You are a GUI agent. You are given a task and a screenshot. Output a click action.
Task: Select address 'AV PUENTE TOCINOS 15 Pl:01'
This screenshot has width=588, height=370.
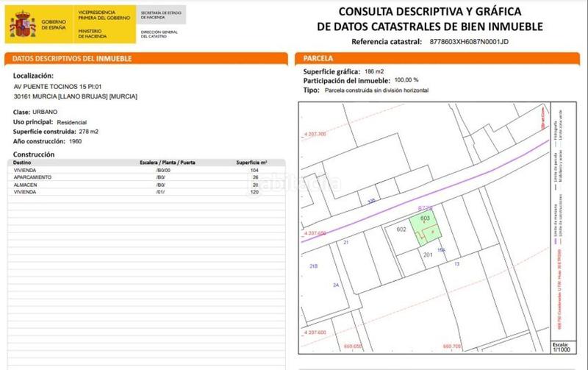point(58,86)
